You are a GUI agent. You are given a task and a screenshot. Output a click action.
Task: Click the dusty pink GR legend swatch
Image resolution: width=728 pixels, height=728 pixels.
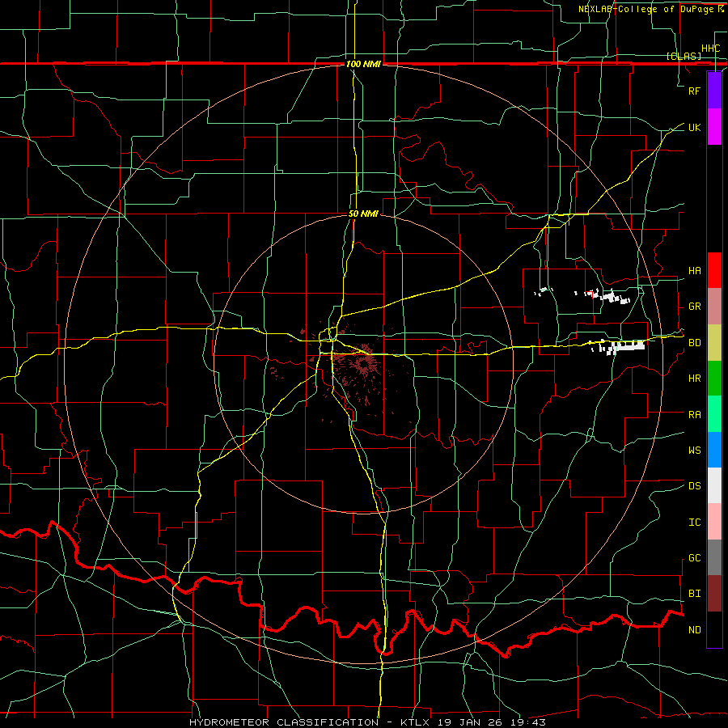pos(714,307)
